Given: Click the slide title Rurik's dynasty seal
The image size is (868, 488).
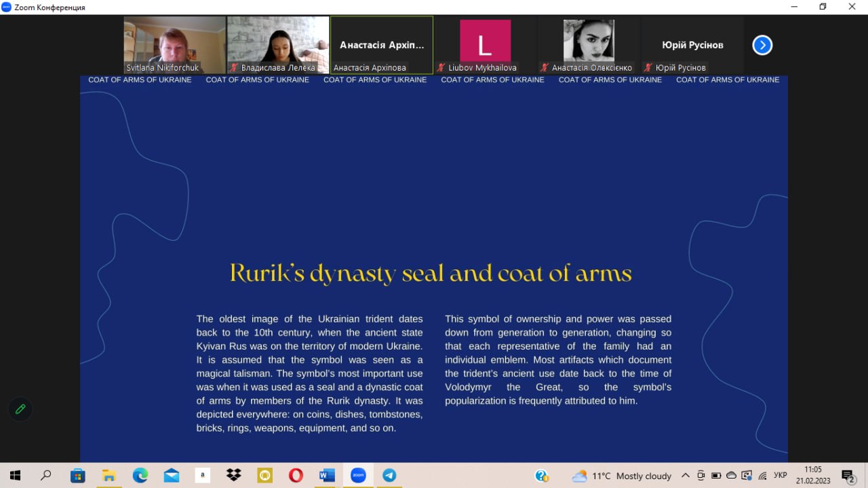Looking at the screenshot, I should (x=431, y=274).
